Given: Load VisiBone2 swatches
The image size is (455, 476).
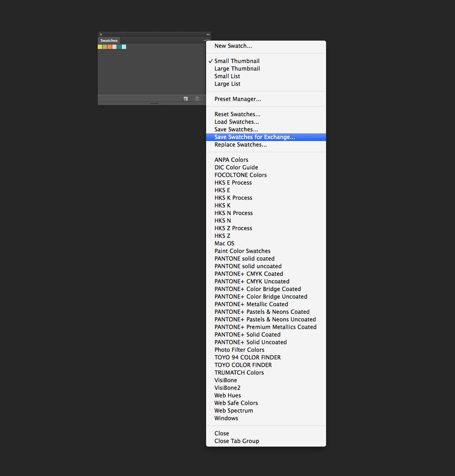Looking at the screenshot, I should point(266,387).
